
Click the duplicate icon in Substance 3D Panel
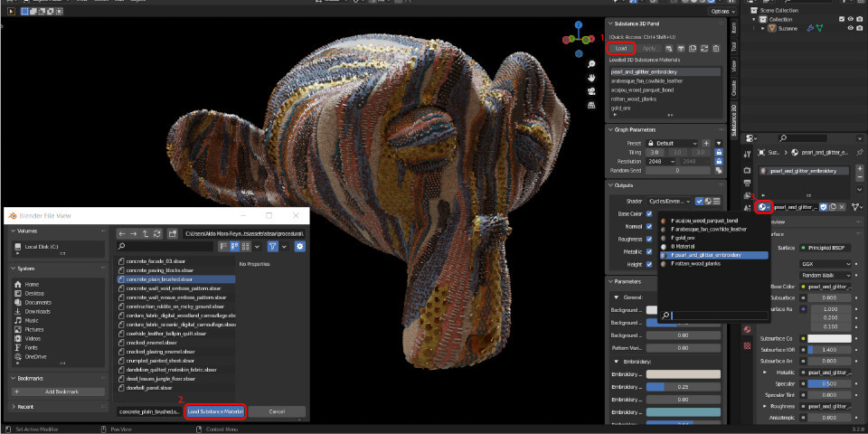[x=693, y=49]
